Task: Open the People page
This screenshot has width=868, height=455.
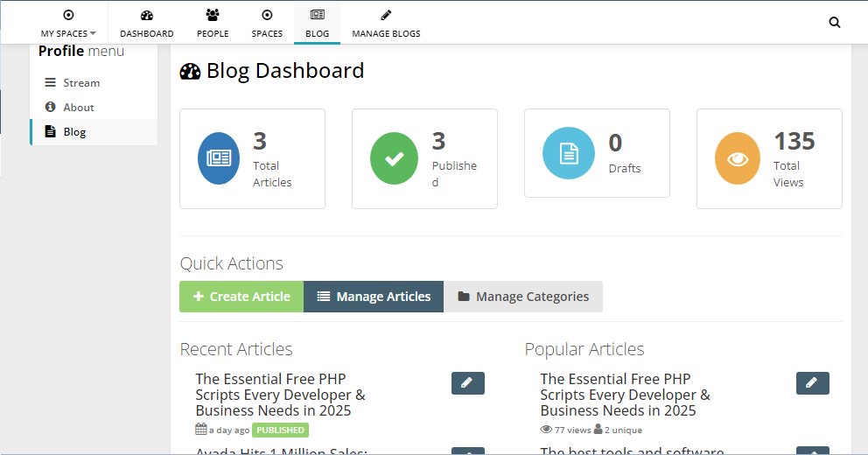Action: tap(213, 24)
